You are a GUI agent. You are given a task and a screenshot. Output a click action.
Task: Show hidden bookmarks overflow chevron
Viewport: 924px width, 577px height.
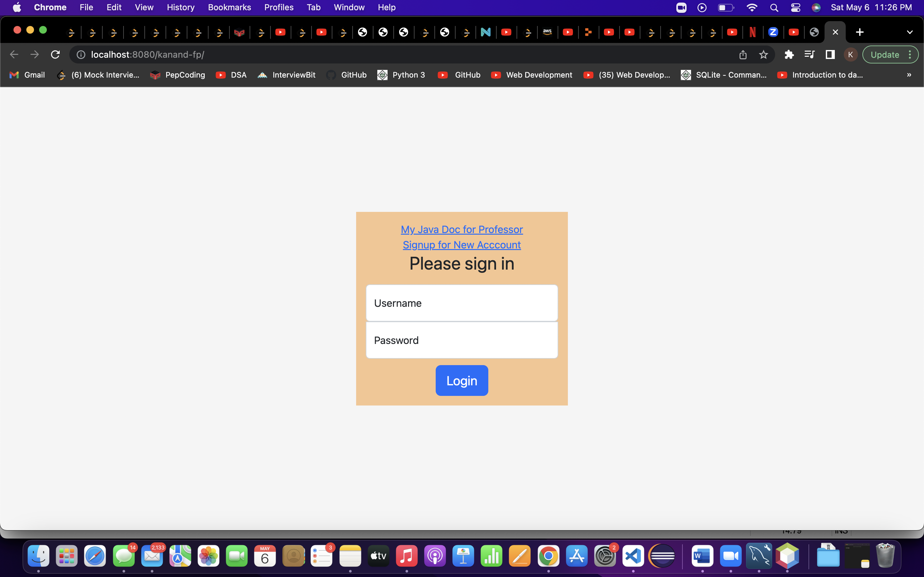pyautogui.click(x=909, y=75)
